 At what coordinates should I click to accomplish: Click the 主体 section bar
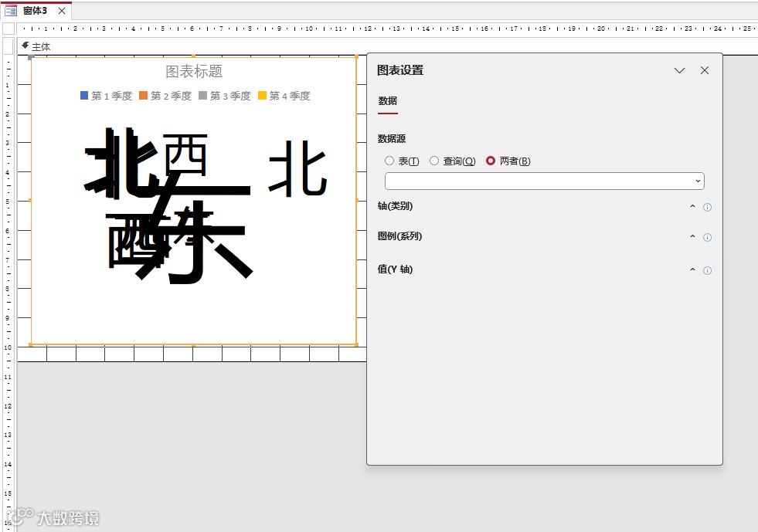click(387, 47)
